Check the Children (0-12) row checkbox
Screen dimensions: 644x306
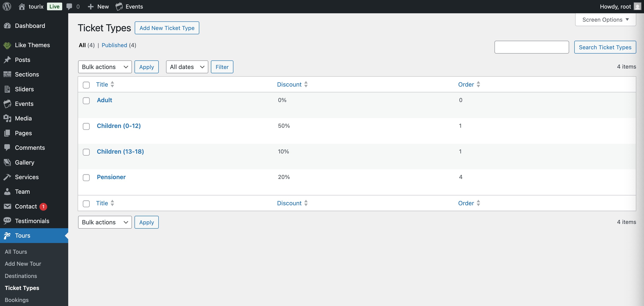tap(86, 126)
